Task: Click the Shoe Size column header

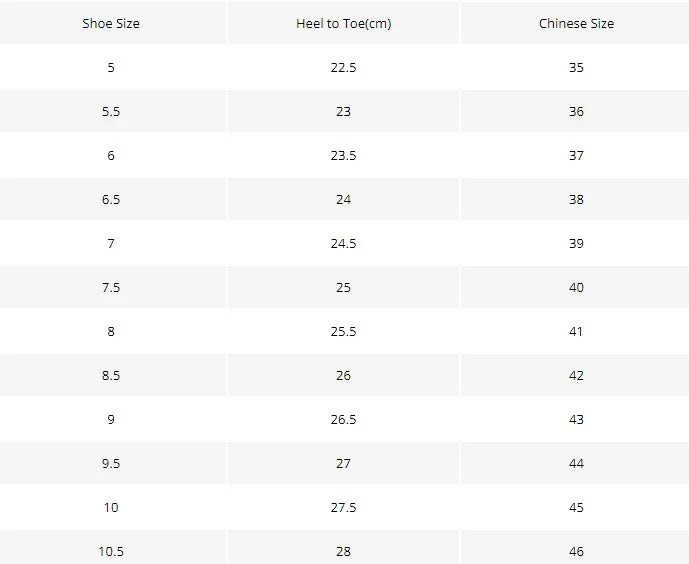Action: tap(111, 23)
